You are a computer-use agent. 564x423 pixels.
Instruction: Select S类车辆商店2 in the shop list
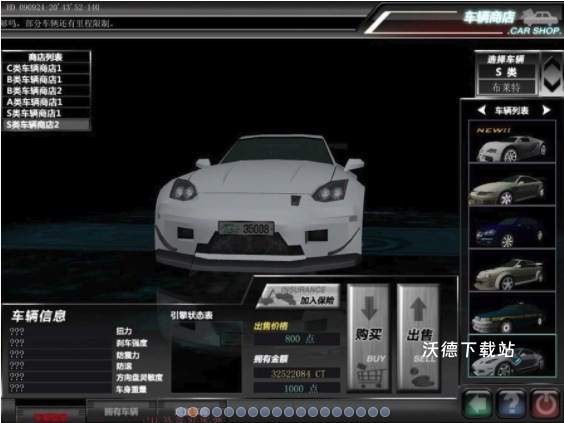click(46, 125)
